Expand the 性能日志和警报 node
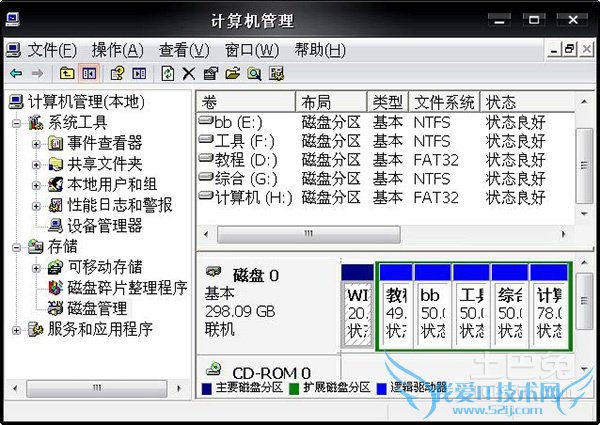The width and height of the screenshot is (600, 425). click(36, 206)
